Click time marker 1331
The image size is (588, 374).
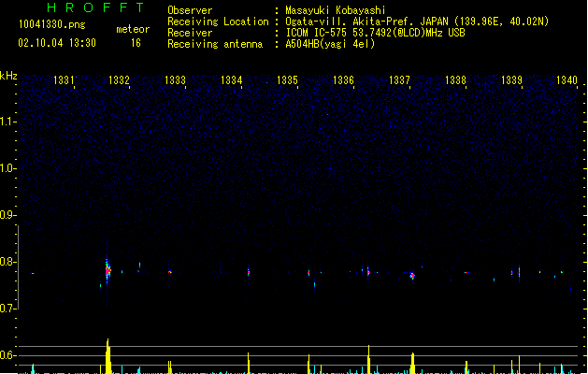pyautogui.click(x=64, y=80)
